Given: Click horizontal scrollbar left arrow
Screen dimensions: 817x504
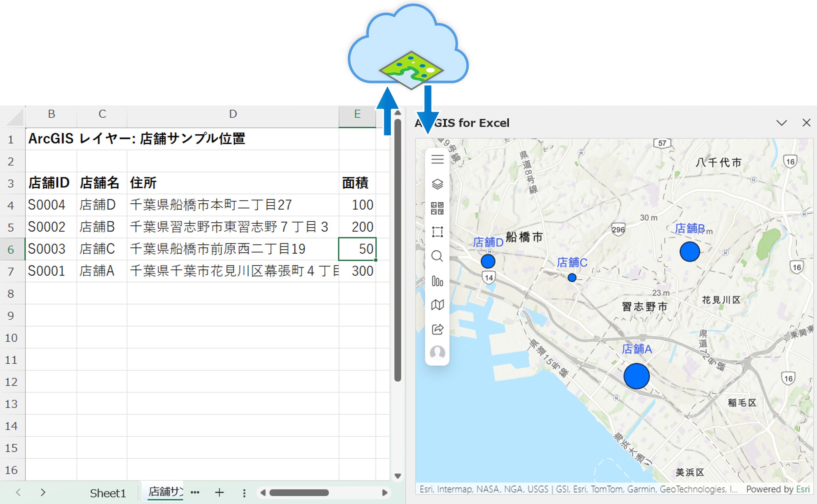Looking at the screenshot, I should pyautogui.click(x=263, y=492).
